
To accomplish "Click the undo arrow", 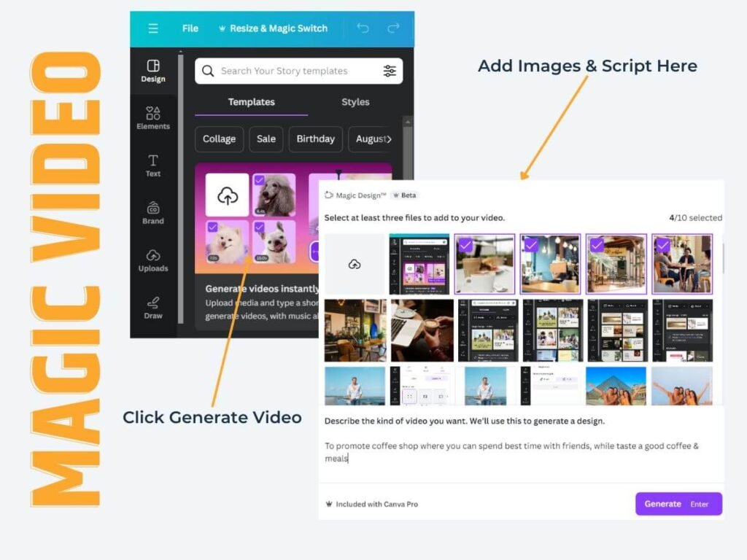I will click(x=363, y=28).
